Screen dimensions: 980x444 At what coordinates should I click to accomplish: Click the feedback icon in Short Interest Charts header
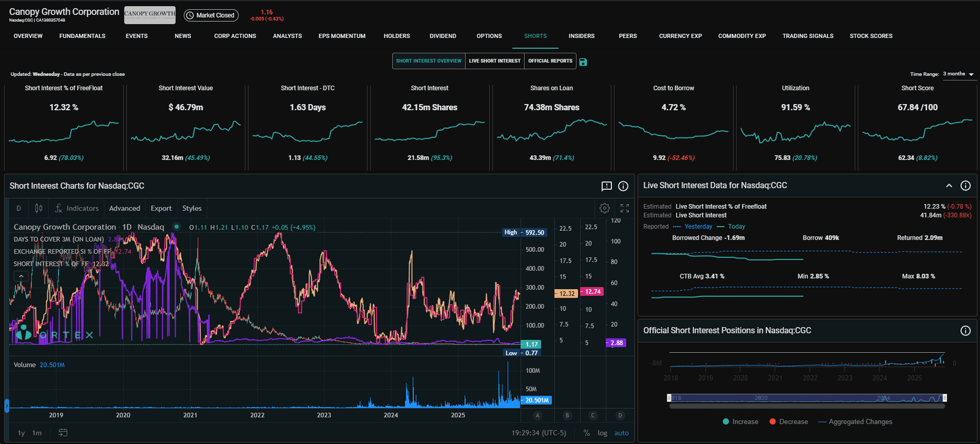tap(606, 186)
